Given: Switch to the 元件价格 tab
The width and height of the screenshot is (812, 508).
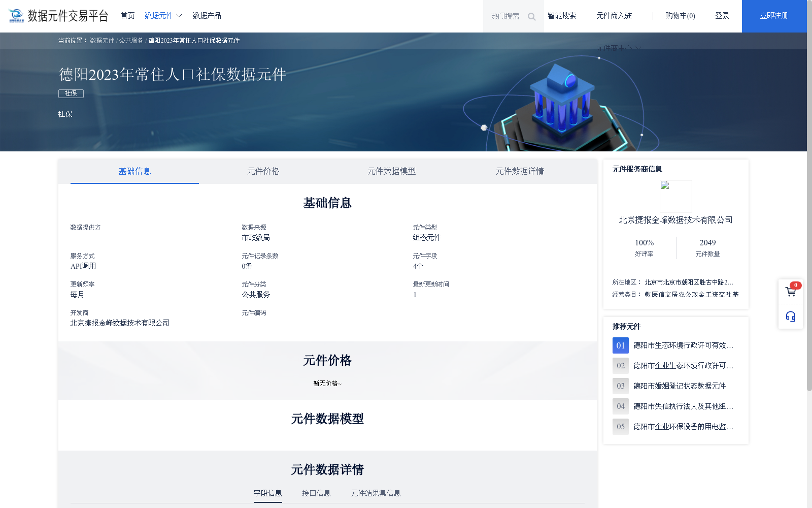Looking at the screenshot, I should point(263,171).
